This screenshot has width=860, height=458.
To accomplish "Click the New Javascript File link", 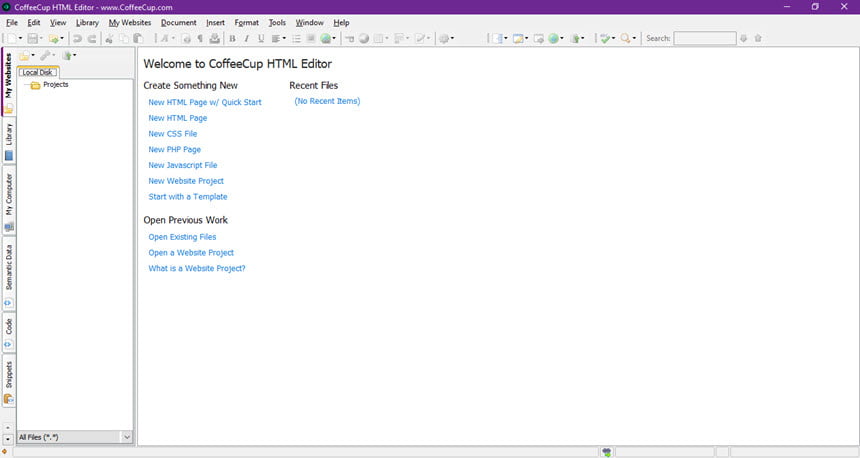I will click(183, 165).
